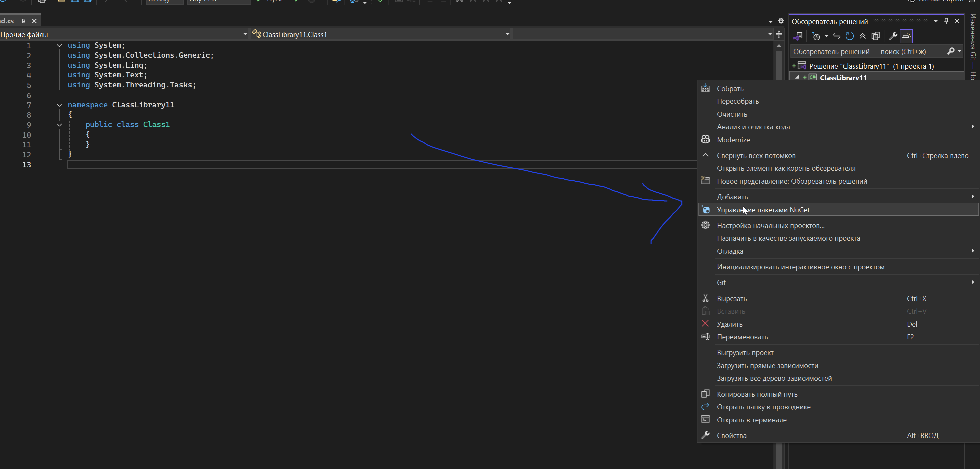This screenshot has width=980, height=469.
Task: Click the editor settings gear icon
Action: [781, 21]
